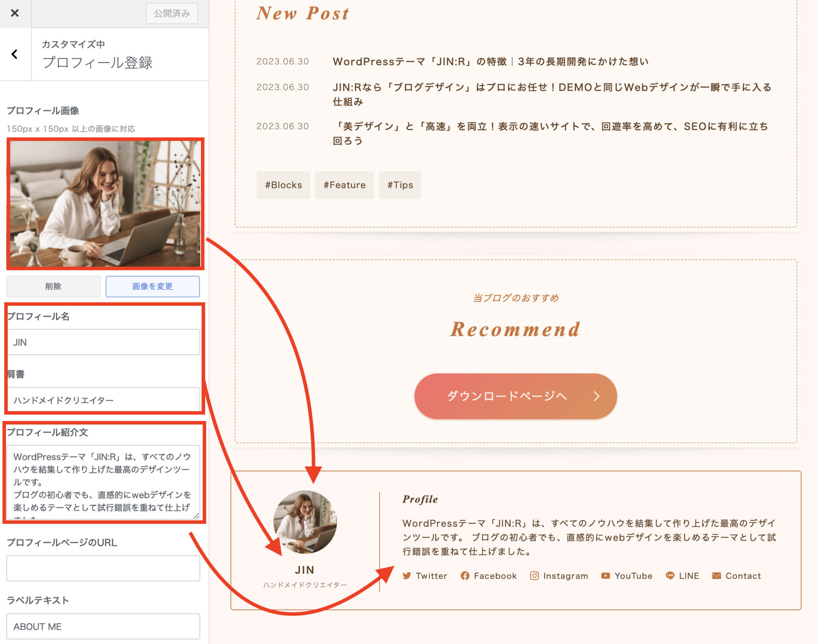This screenshot has width=817, height=644.
Task: Click the Recommend heading
Action: click(x=515, y=329)
